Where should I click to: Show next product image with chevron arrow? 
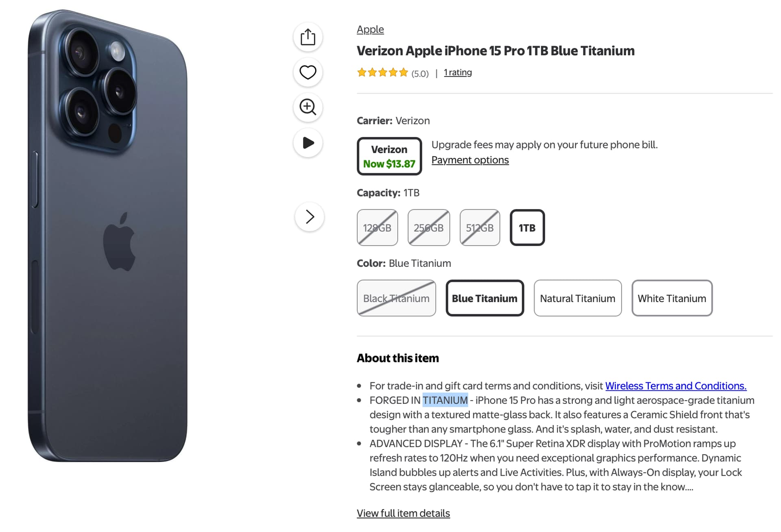click(310, 217)
